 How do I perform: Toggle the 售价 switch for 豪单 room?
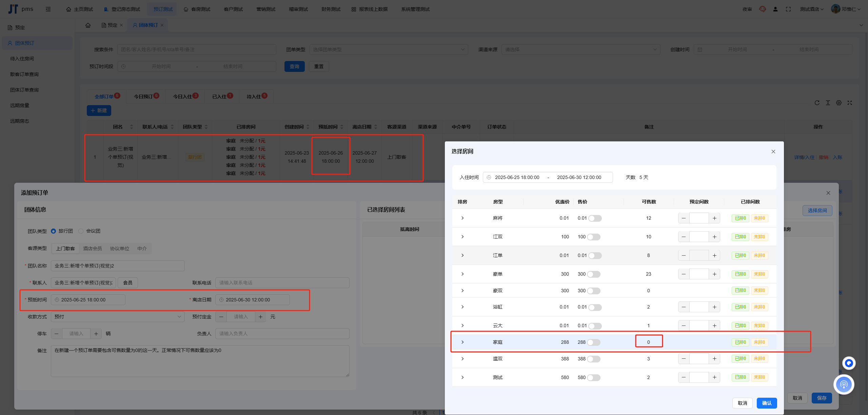[594, 274]
